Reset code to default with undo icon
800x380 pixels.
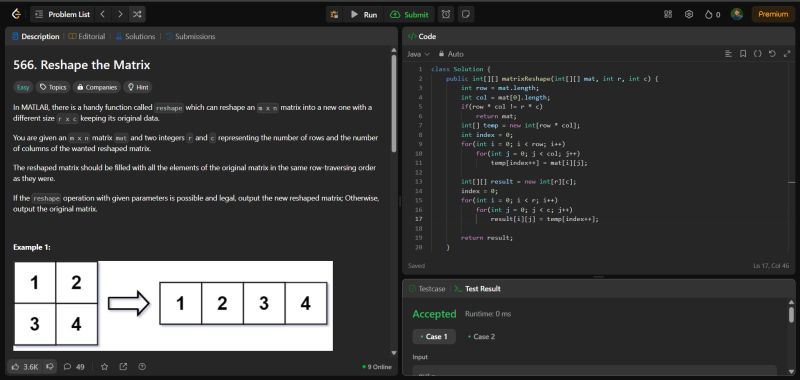[772, 54]
